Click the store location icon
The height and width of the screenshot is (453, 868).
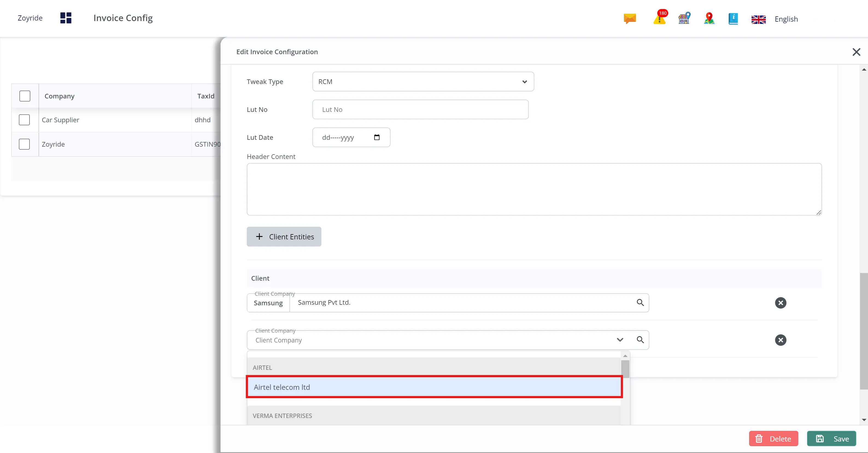coord(684,18)
